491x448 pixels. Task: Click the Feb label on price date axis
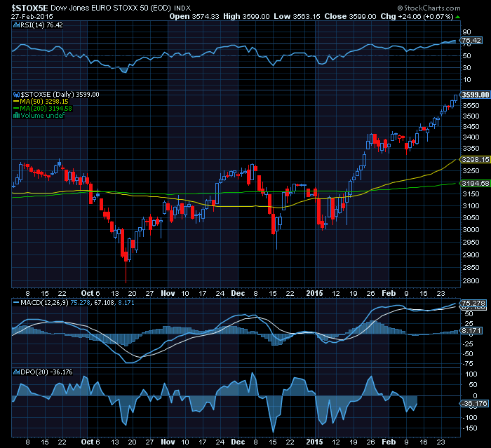[389, 293]
